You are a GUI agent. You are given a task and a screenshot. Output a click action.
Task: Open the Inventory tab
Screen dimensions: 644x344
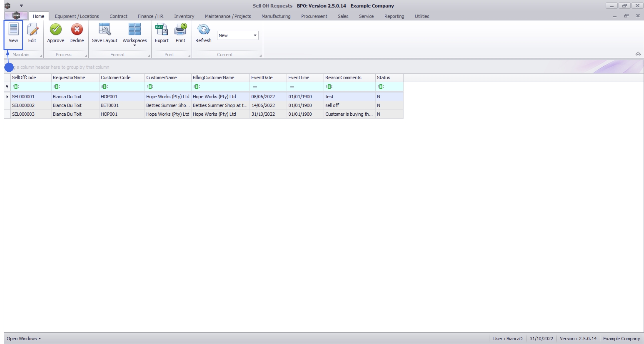tap(184, 16)
